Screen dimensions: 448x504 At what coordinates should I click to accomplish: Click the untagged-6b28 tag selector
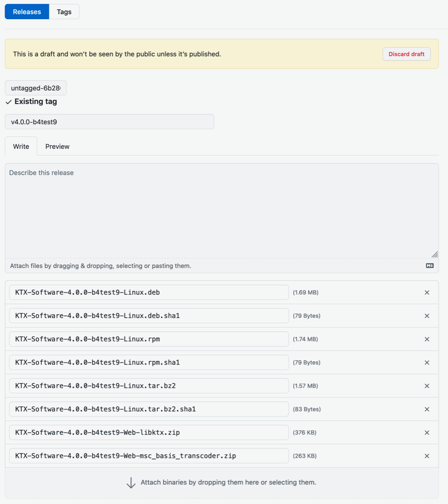point(35,88)
